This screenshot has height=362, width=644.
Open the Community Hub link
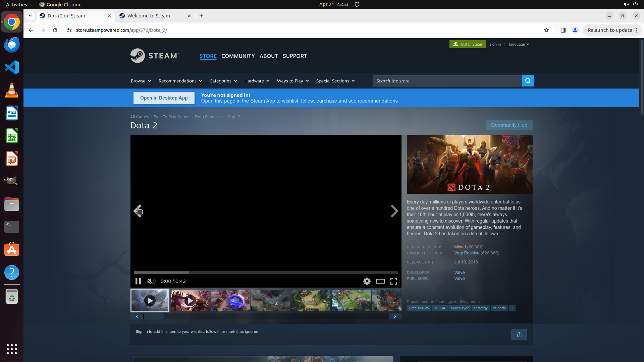coord(509,125)
